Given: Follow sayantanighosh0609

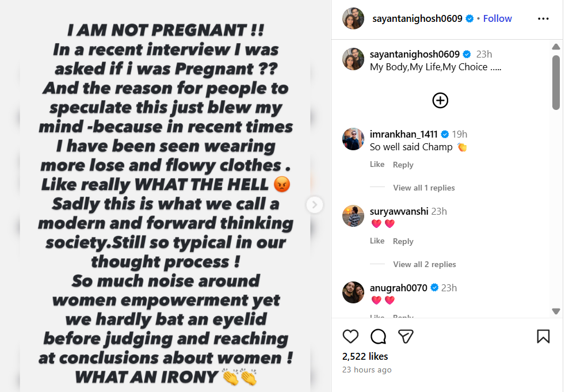Looking at the screenshot, I should click(497, 18).
